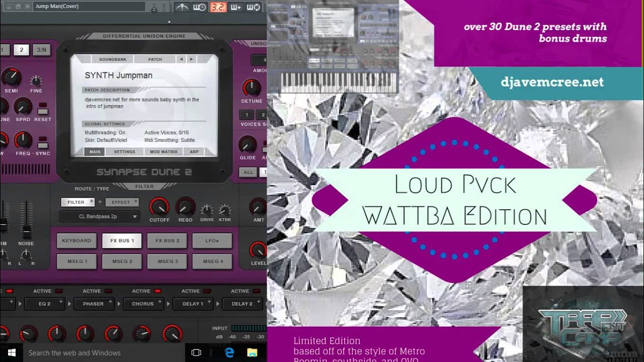
Task: Click the Search the web and Windows box
Action: point(104,353)
